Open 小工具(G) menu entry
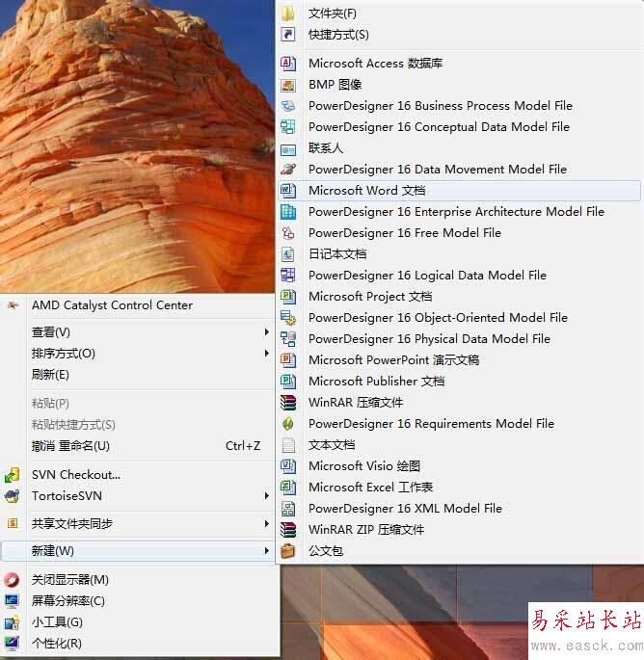 (x=138, y=622)
